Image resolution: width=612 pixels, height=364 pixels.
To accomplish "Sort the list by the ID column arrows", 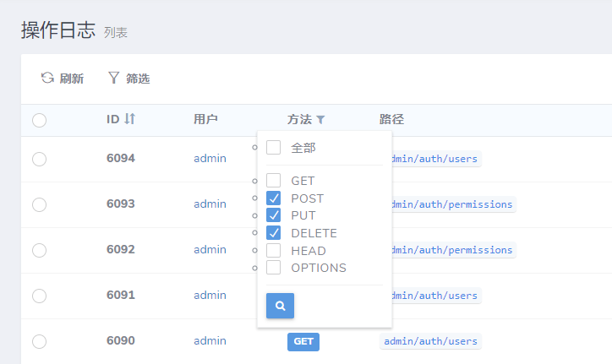I will point(129,119).
